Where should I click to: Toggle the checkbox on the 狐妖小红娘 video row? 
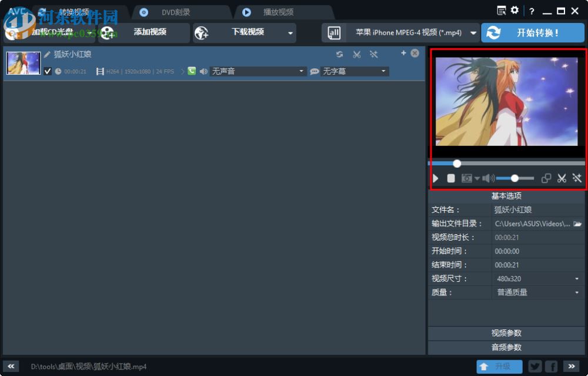coord(48,71)
